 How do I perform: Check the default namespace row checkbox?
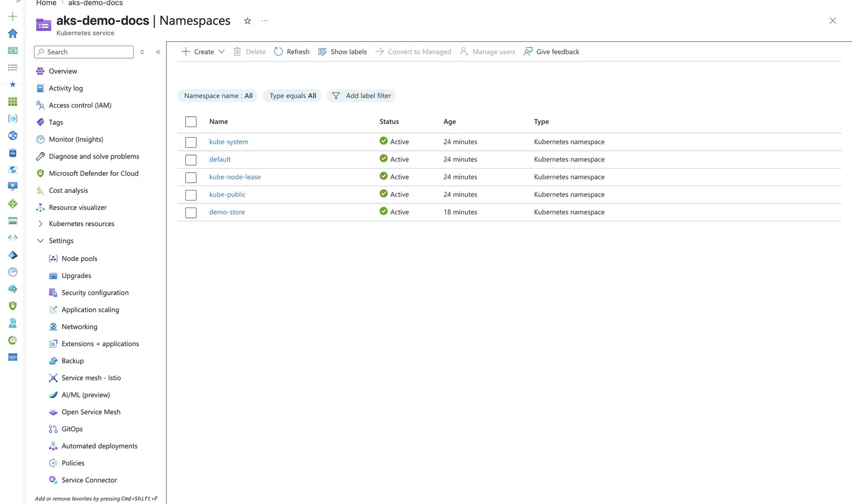pos(191,160)
